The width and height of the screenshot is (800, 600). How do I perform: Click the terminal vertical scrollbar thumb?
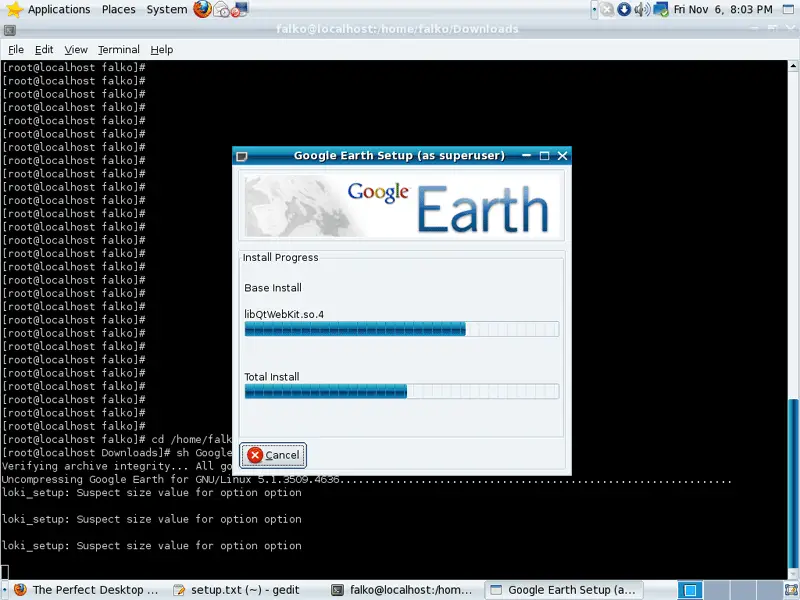[793, 482]
